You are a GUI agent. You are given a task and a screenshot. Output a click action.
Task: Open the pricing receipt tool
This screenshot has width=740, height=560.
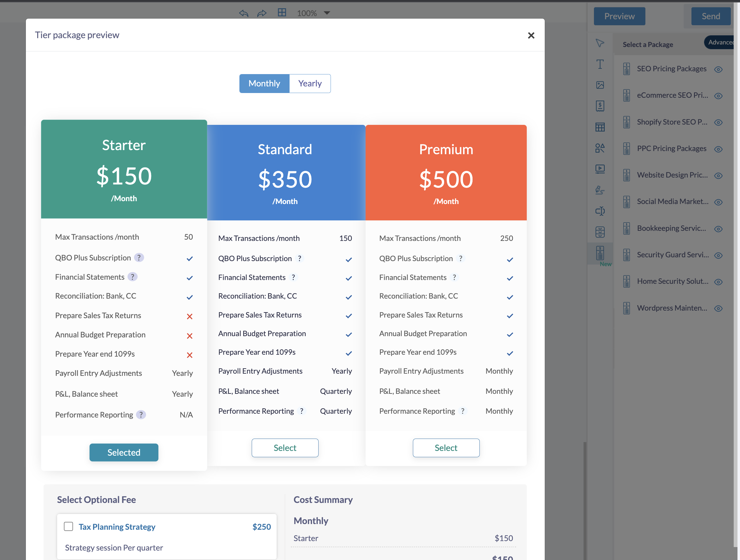[600, 106]
